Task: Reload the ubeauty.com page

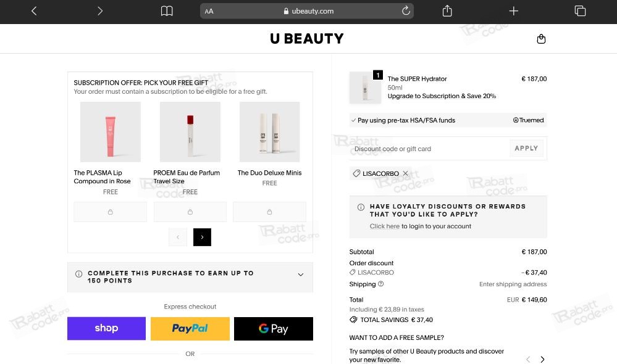Action: tap(406, 10)
